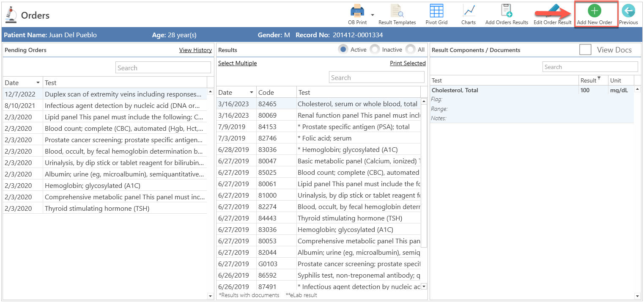
Task: Go back using the Previous arrow icon
Action: (x=628, y=11)
